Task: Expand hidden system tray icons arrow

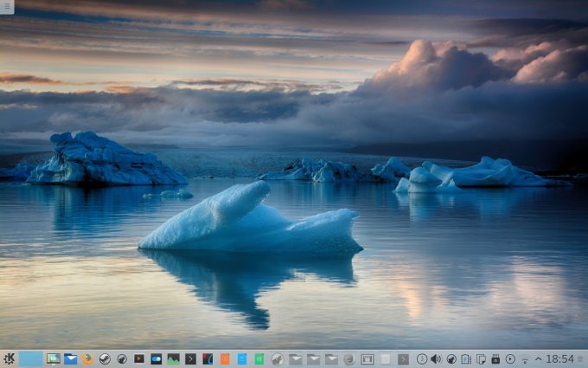Action: [539, 358]
